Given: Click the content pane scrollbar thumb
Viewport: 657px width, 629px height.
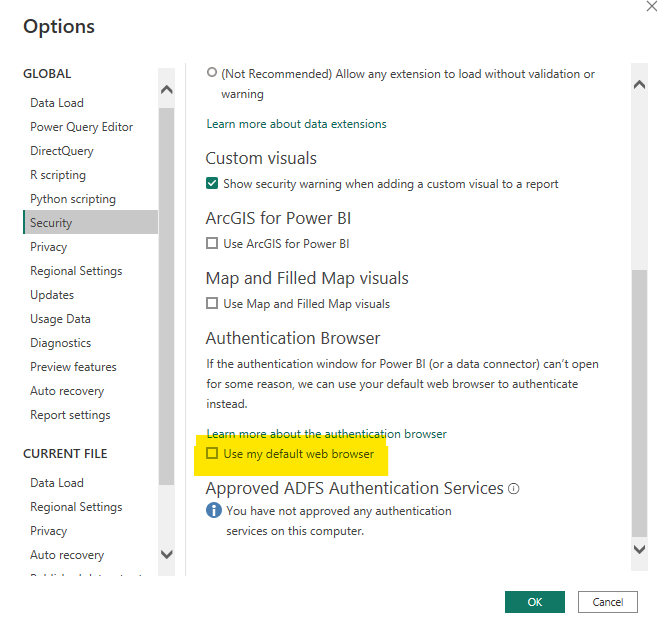Looking at the screenshot, I should 639,403.
